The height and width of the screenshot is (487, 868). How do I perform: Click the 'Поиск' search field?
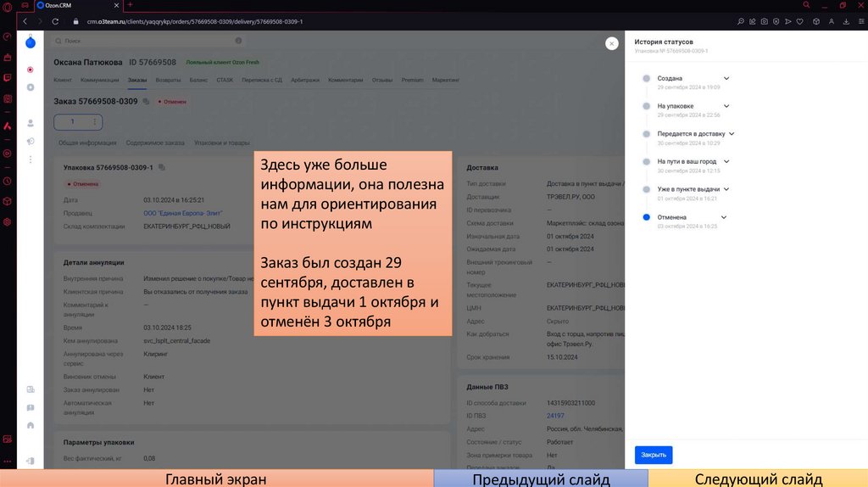pos(148,41)
